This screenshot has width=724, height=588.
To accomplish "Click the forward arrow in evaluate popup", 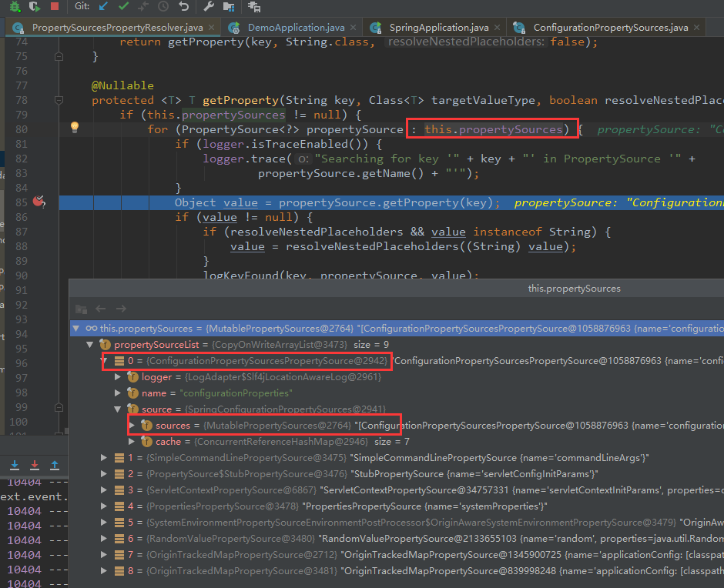I will [x=121, y=309].
